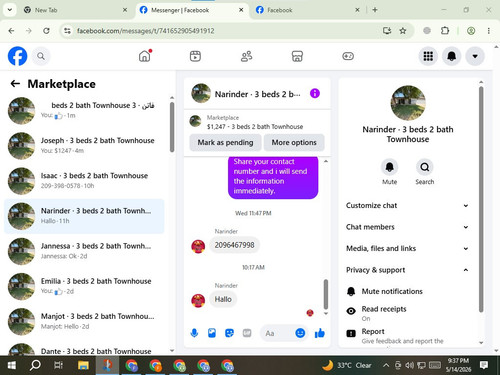Click More options button
This screenshot has height=375, width=500.
294,142
